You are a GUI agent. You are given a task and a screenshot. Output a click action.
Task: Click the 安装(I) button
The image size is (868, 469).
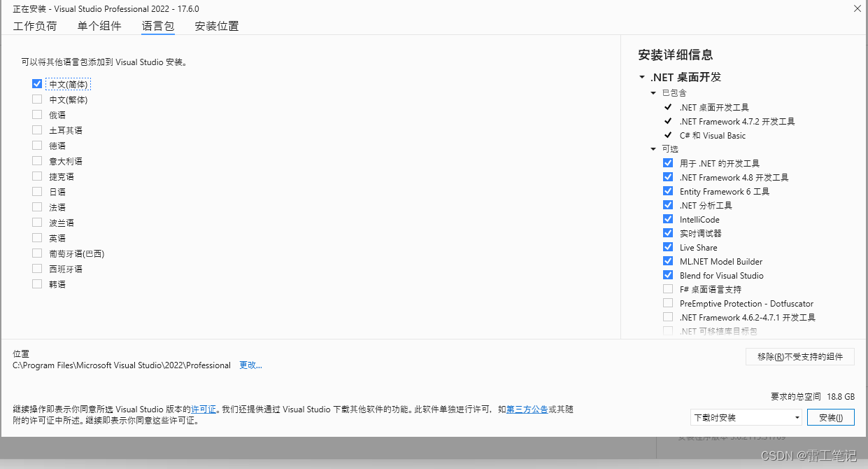pos(831,417)
